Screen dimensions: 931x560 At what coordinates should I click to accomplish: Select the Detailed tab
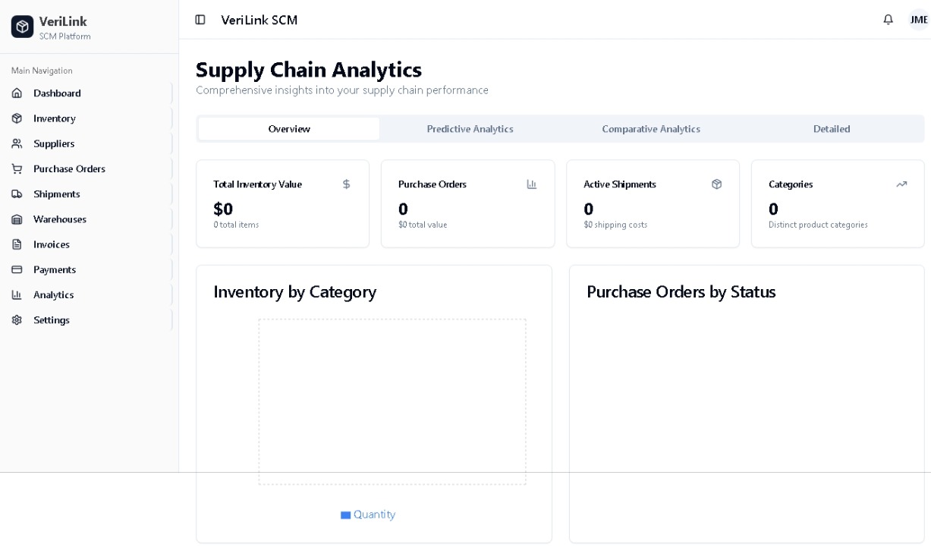point(831,129)
